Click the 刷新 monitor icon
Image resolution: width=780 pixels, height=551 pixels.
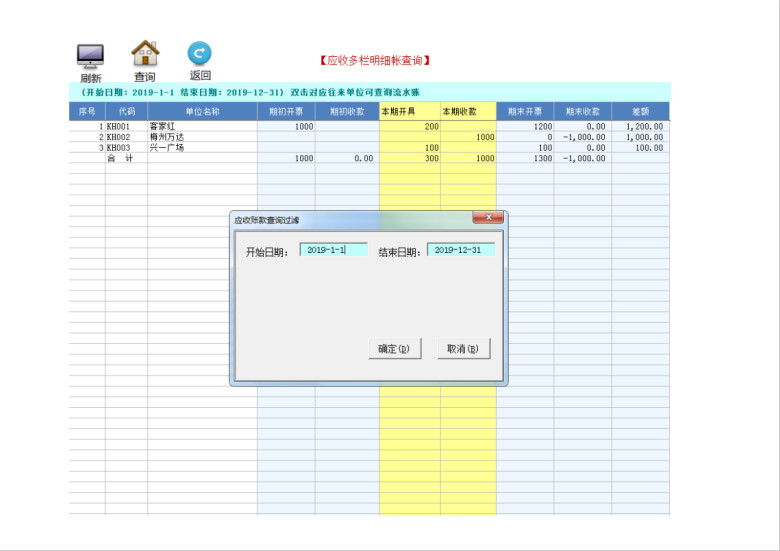pos(91,56)
